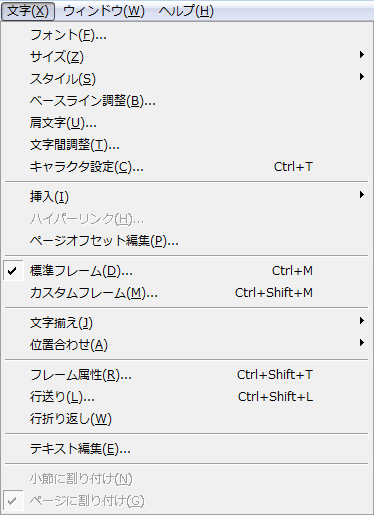Open フレーム属性(R) dialog

click(187, 375)
